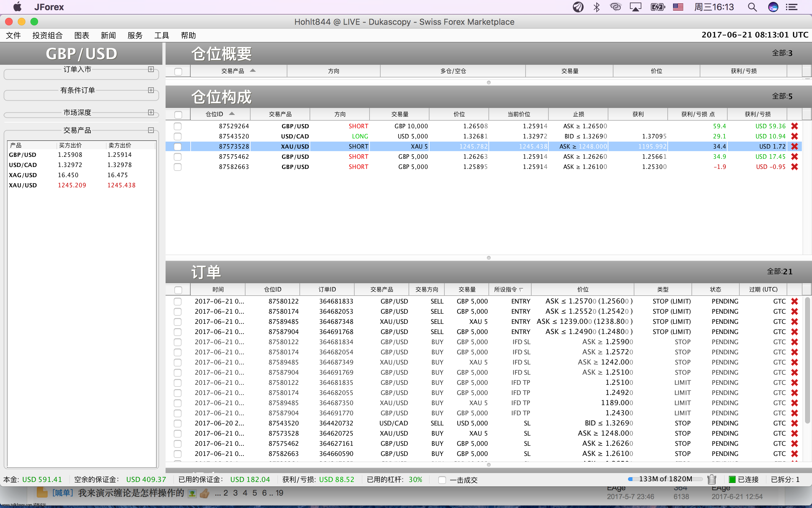
Task: Open forum thread 我来演示缠论是怎样操作的 in background window
Action: [x=131, y=493]
